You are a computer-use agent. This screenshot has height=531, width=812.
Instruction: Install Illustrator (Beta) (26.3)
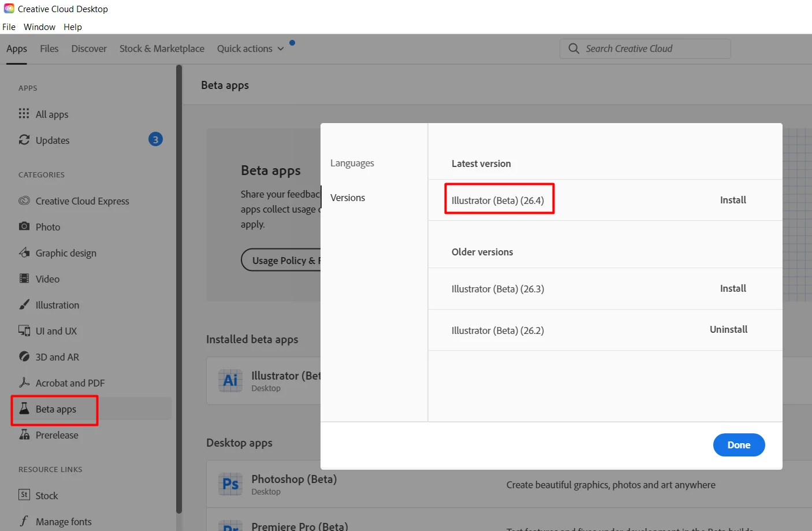(733, 288)
